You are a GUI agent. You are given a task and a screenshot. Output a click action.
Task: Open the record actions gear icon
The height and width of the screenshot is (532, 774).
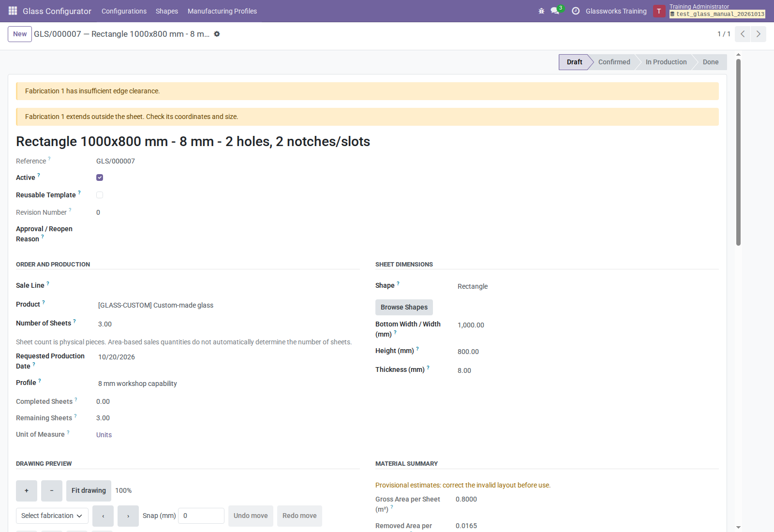click(217, 34)
